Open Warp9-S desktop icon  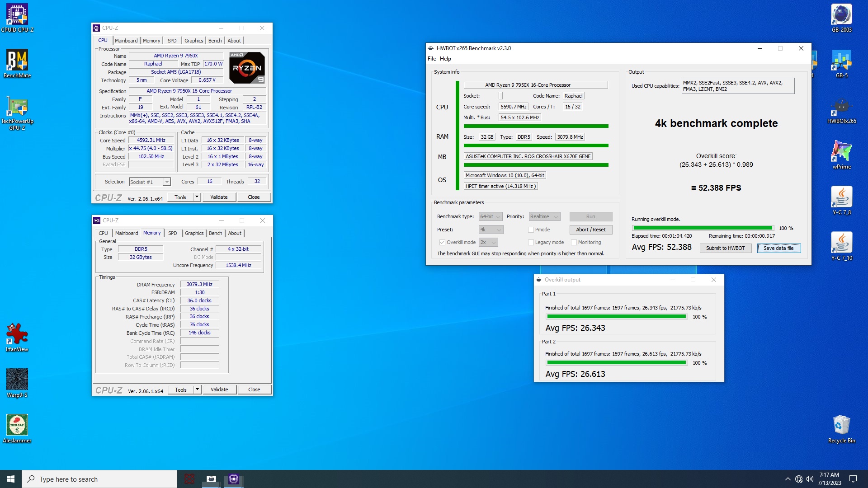click(17, 383)
